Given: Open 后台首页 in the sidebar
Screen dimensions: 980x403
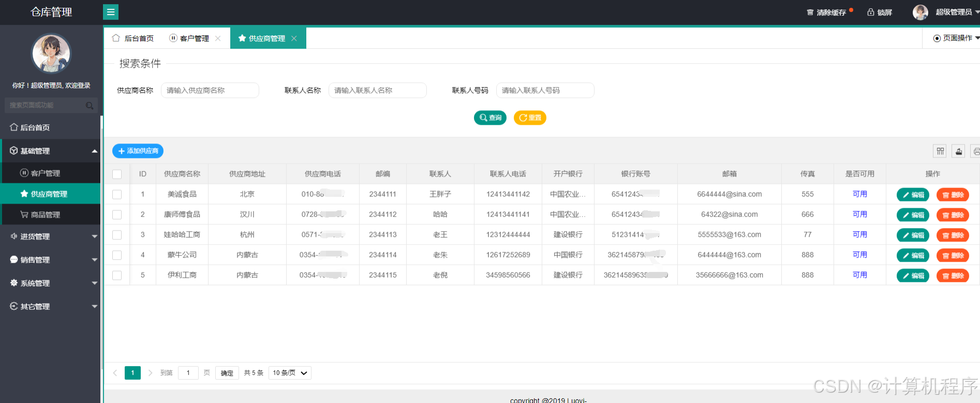Looking at the screenshot, I should (50, 127).
